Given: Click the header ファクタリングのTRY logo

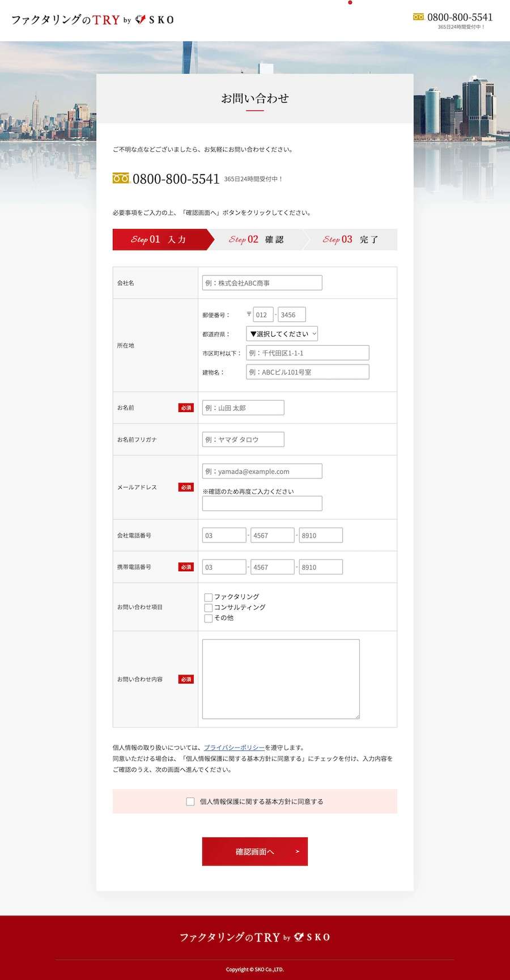Looking at the screenshot, I should point(92,20).
